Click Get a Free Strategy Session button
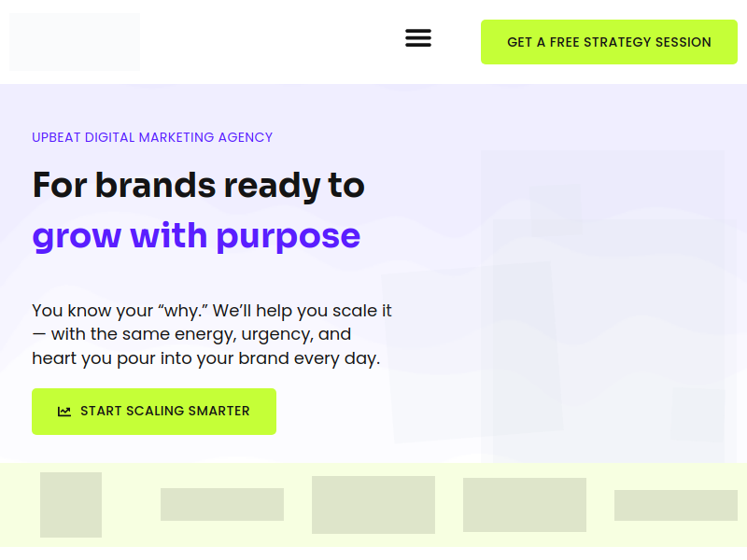 609,42
